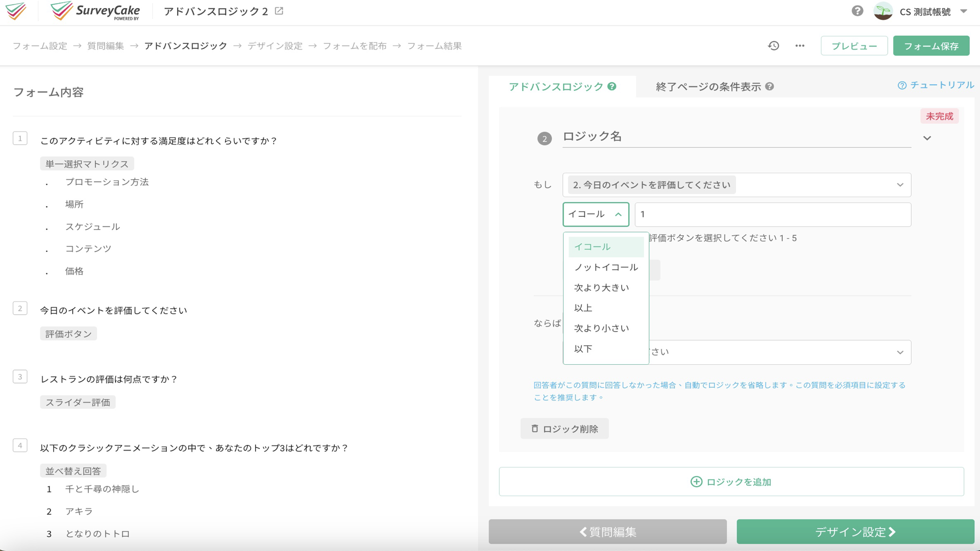Go to 質問編集 breadcrumb step
The width and height of the screenshot is (980, 551).
click(x=106, y=46)
